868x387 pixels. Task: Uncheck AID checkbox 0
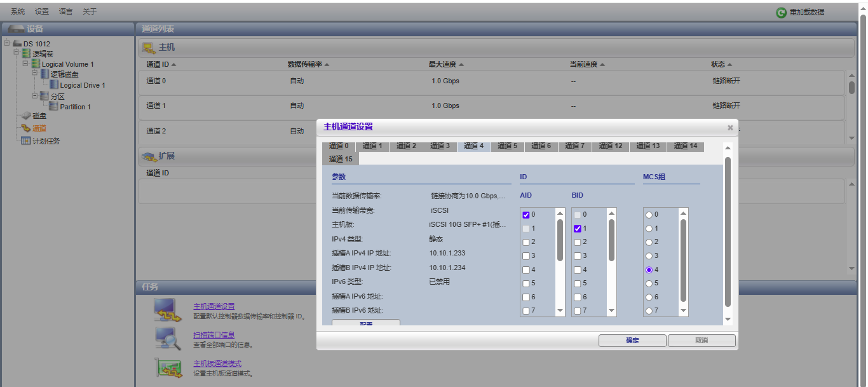526,215
